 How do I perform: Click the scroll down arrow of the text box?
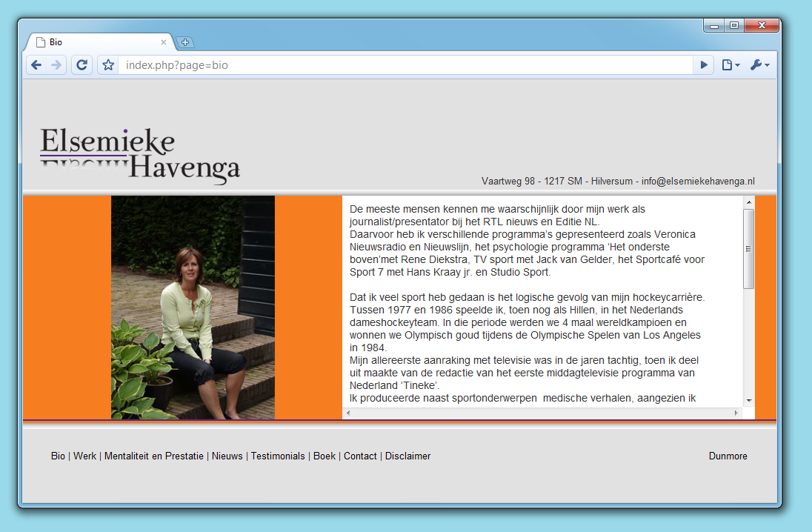tap(749, 401)
